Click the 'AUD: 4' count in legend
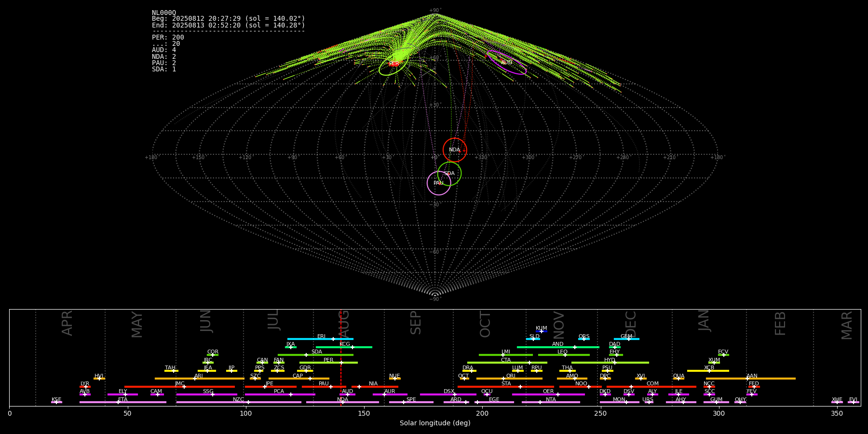868x434 pixels. click(x=164, y=50)
